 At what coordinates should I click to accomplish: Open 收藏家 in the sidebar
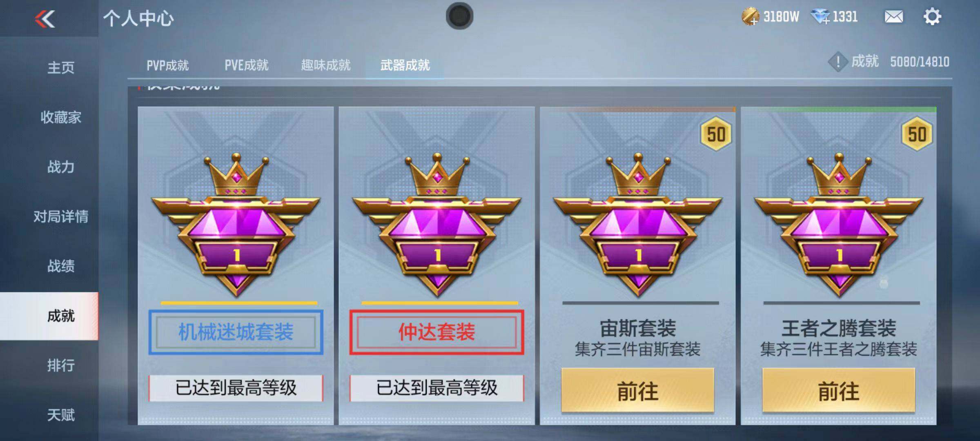pos(61,118)
